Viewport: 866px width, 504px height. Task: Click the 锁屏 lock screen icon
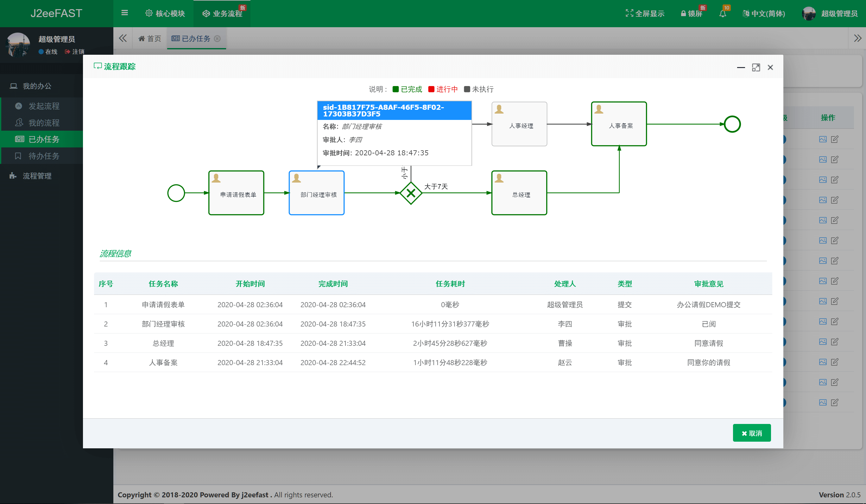683,14
